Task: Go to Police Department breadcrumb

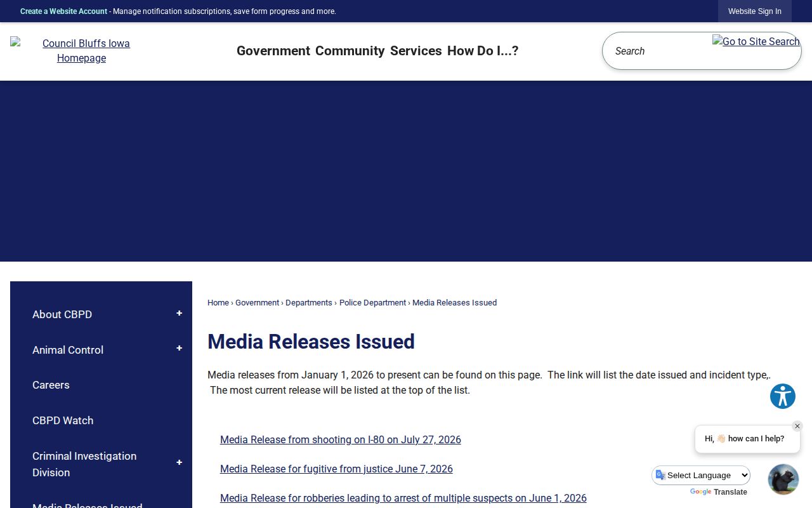Action: pos(372,303)
